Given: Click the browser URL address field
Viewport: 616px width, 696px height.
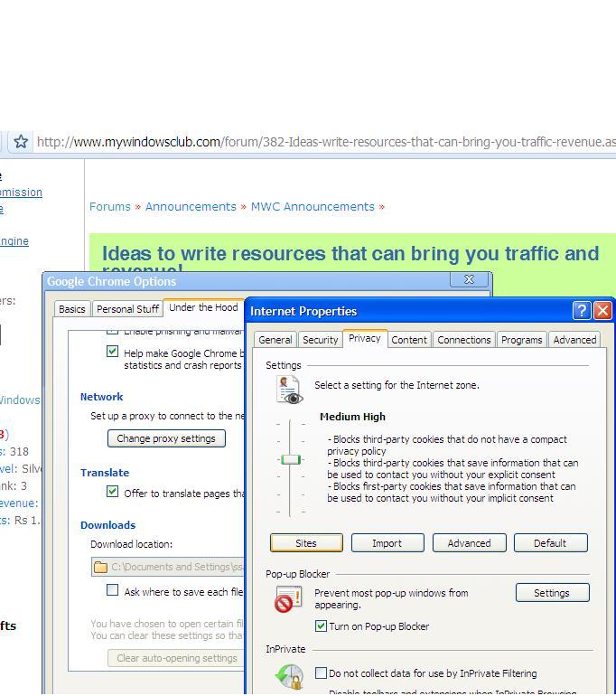Looking at the screenshot, I should pos(325,142).
